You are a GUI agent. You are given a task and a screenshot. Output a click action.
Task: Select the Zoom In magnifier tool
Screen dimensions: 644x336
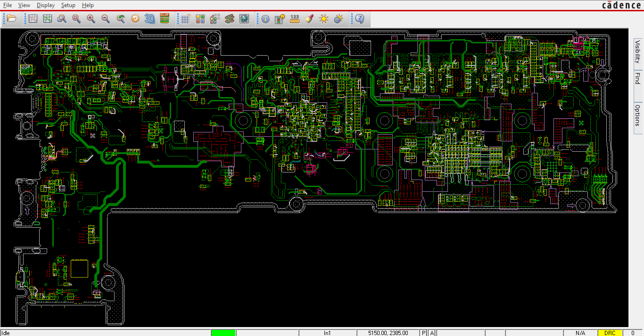91,19
